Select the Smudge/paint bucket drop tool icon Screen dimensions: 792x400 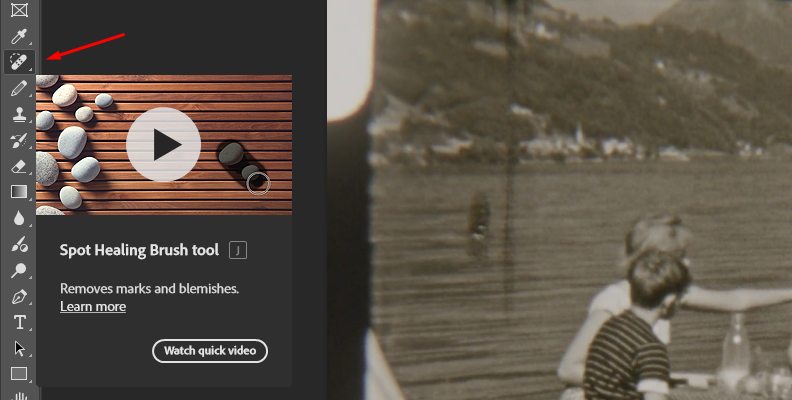point(19,244)
